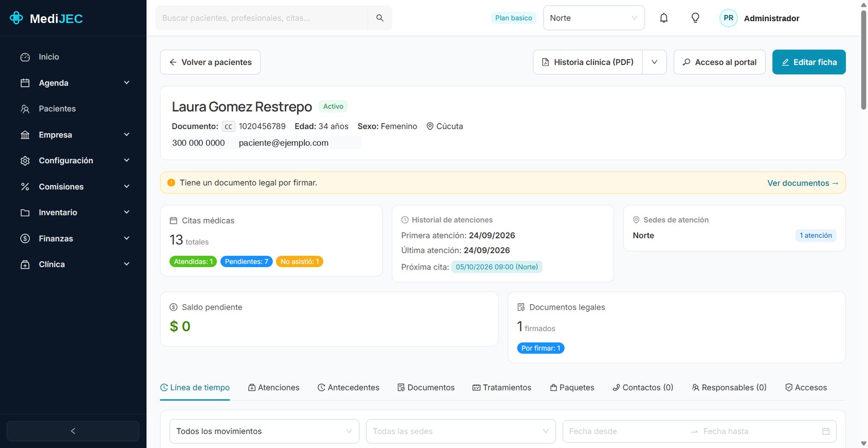
Task: Collapse the sidebar with the left arrow
Action: coord(73,431)
